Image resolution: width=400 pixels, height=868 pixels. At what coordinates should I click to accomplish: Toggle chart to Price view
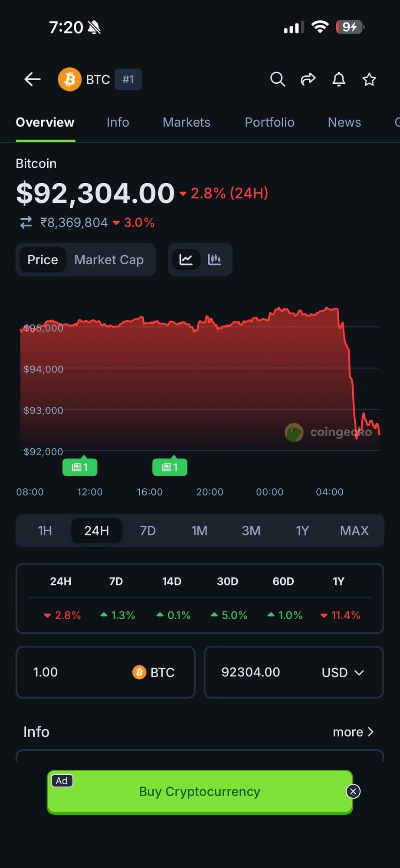pyautogui.click(x=43, y=260)
